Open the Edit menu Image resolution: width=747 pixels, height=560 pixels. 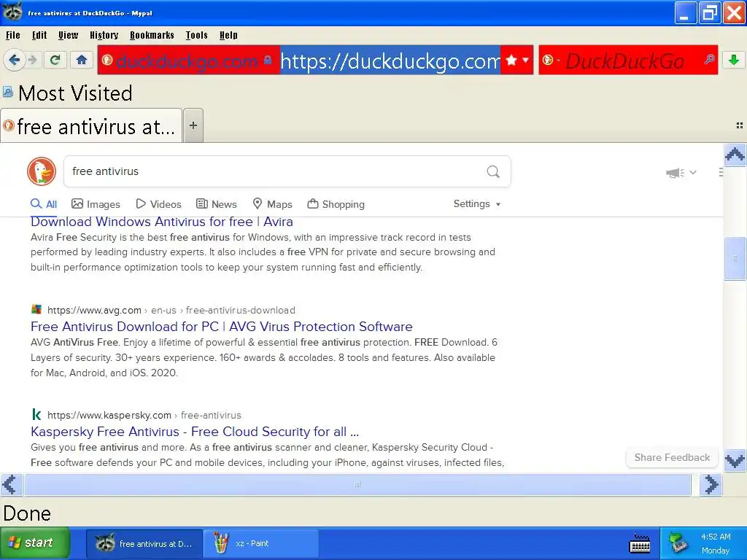pos(39,35)
